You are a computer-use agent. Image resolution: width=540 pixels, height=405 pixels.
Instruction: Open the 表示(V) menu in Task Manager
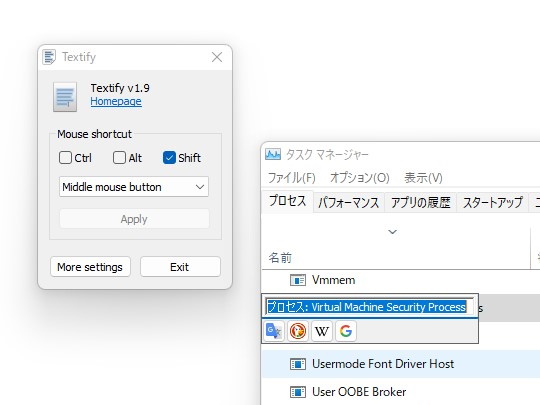[423, 178]
